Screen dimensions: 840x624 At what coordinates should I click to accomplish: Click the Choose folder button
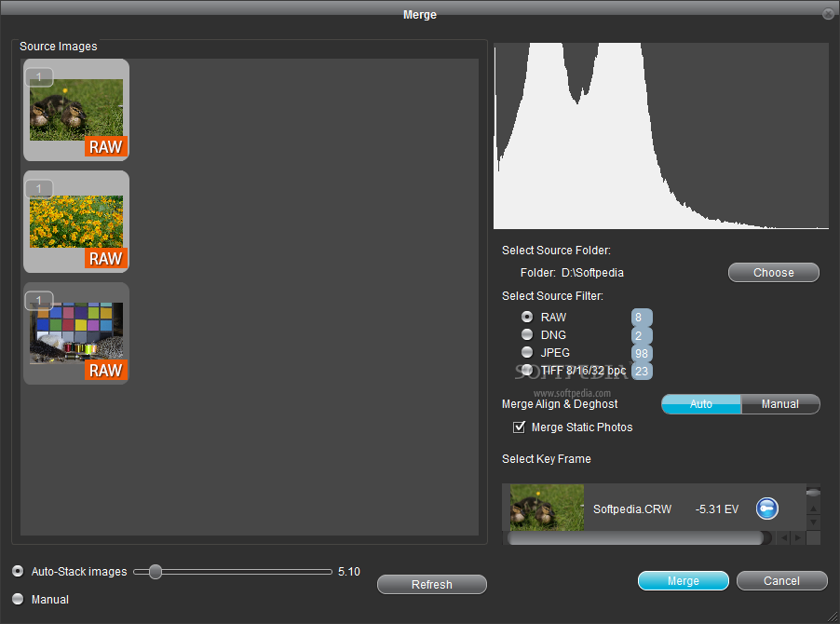774,272
